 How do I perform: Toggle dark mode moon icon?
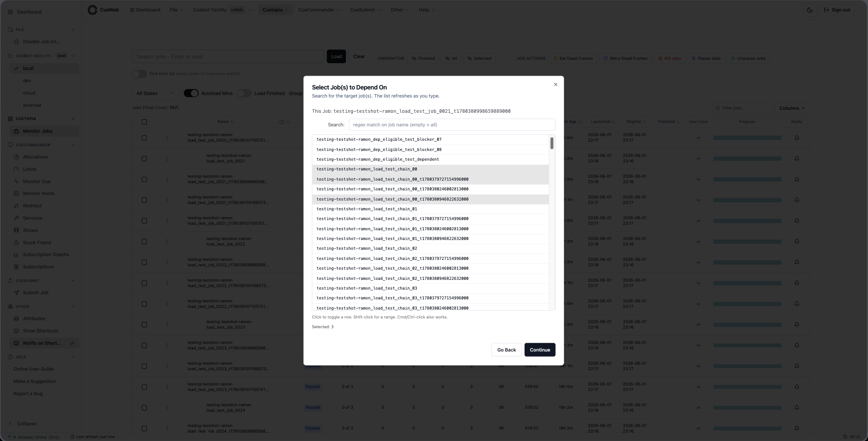pyautogui.click(x=809, y=10)
